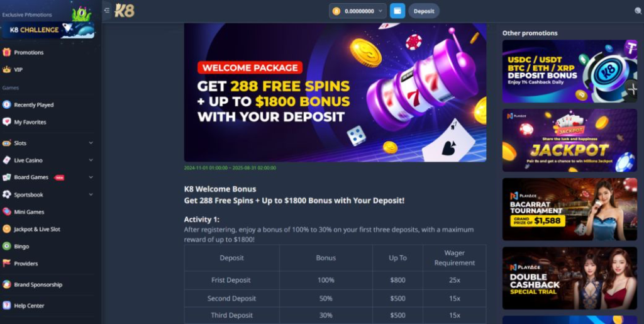
Task: Click the K8 logo
Action: tap(125, 11)
